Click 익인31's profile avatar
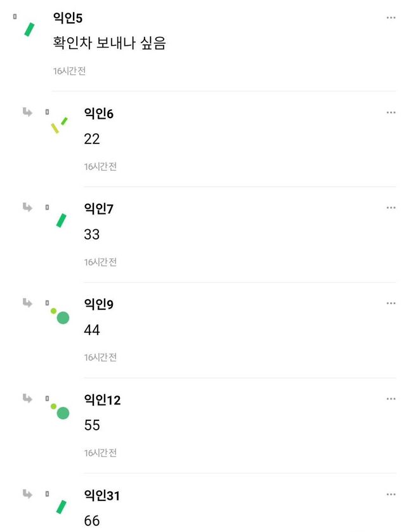Image resolution: width=406 pixels, height=532 pixels. pos(61,506)
